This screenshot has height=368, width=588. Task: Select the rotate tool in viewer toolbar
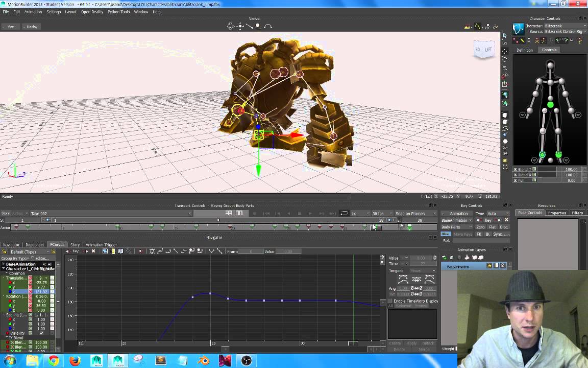coord(505,60)
